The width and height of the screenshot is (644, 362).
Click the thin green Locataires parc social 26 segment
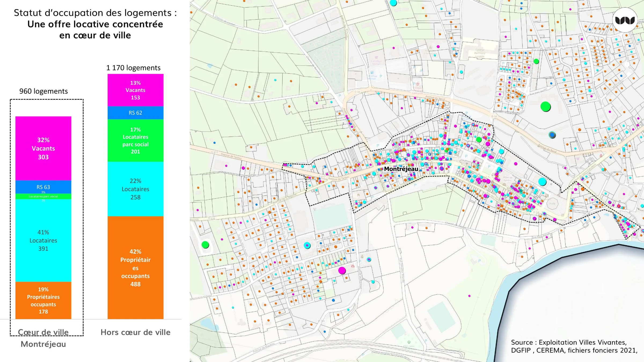click(43, 197)
